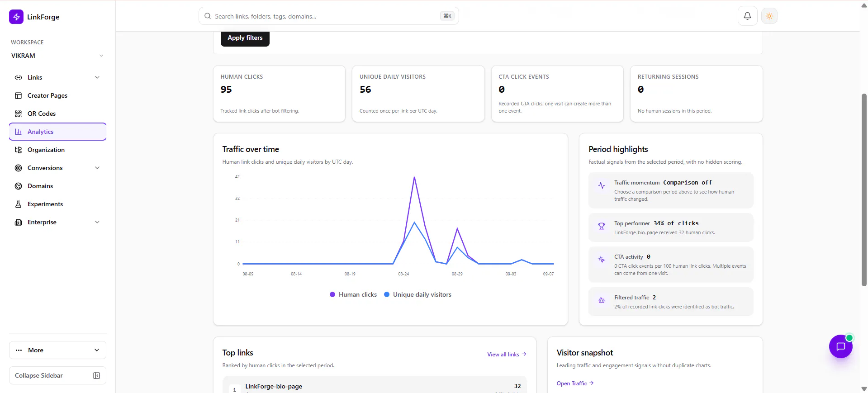Click the page vertical scrollbar thumb

(864, 190)
